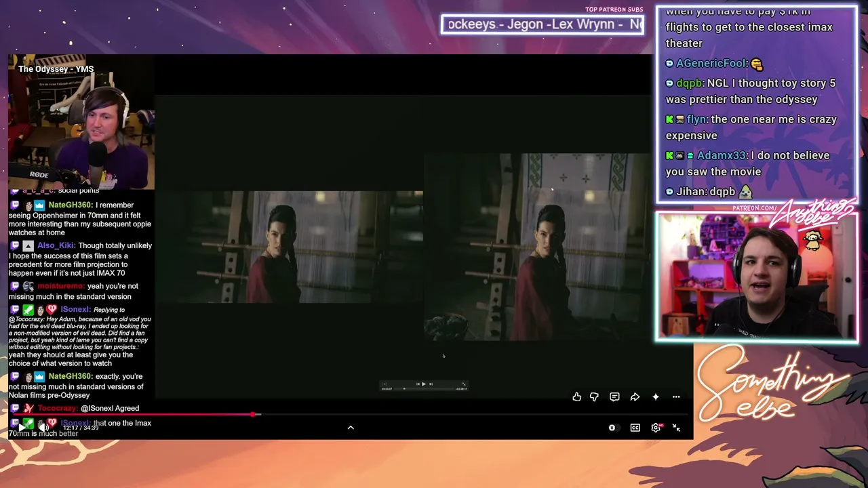Click the emoji after "Jihan: dqpb"

coord(745,192)
